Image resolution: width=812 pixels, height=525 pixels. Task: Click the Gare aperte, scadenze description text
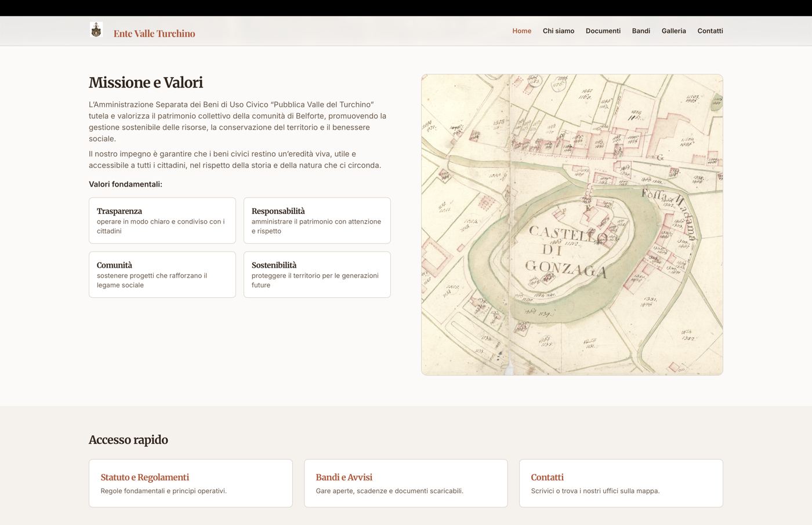coord(390,491)
